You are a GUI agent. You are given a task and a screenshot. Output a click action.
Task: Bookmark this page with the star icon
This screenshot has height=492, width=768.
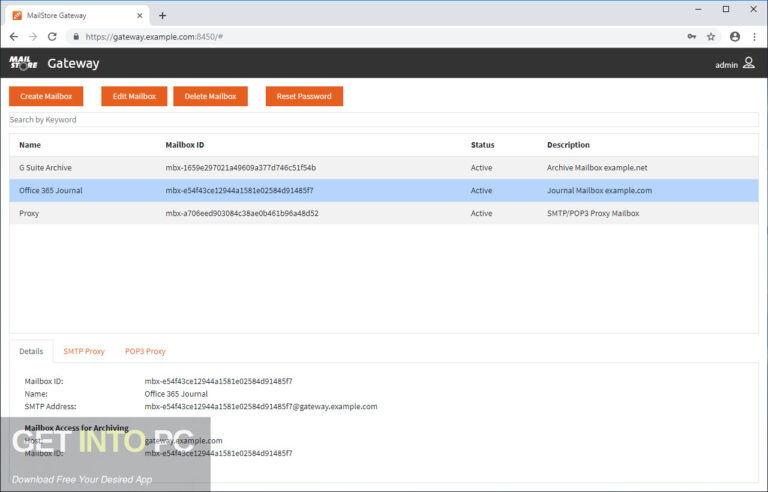[x=711, y=37]
